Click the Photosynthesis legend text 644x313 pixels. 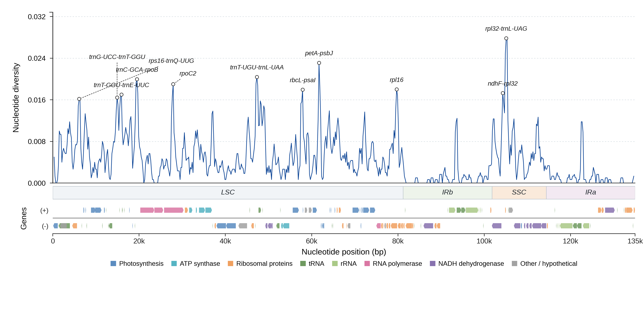(141, 264)
